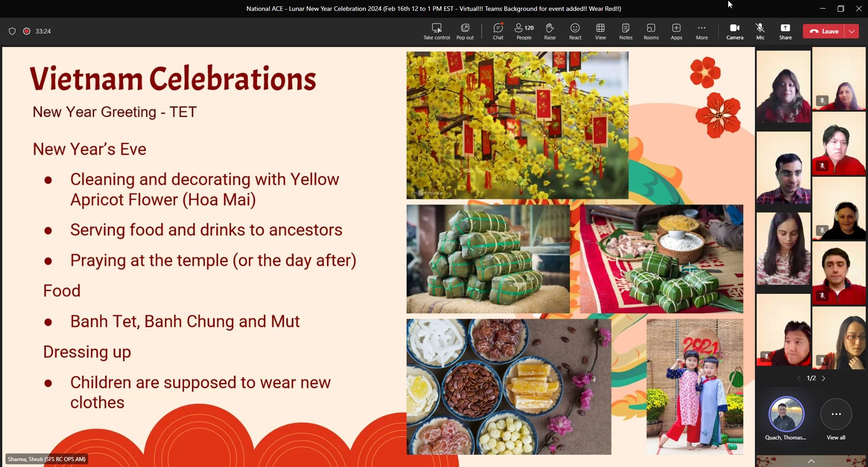Image resolution: width=868 pixels, height=467 pixels.
Task: Open the React emoji options
Action: [x=575, y=31]
